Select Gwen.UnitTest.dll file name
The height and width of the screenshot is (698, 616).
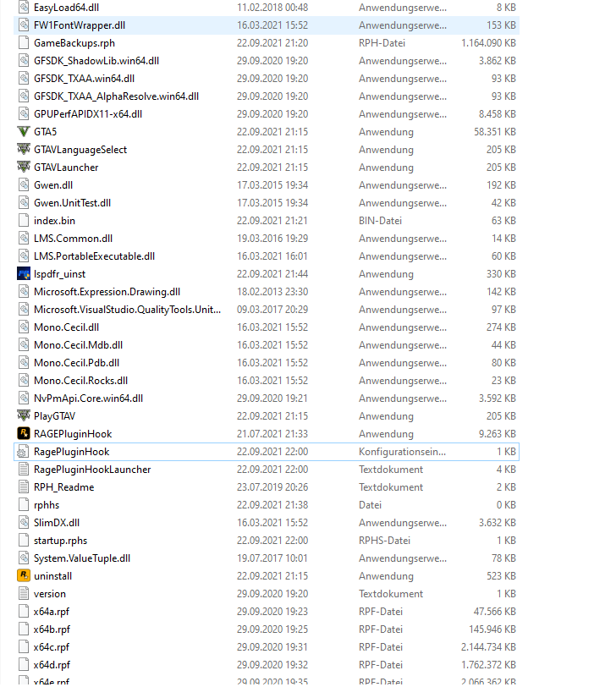(x=72, y=203)
